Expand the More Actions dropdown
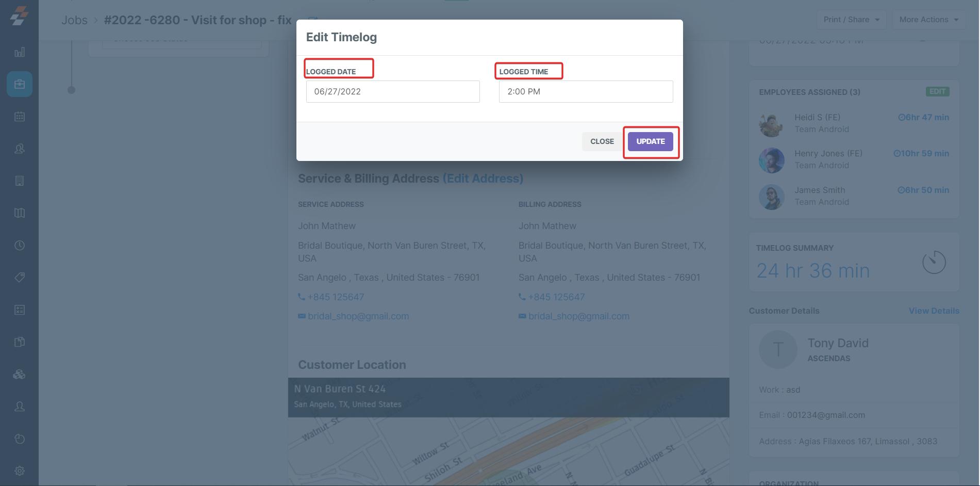The image size is (980, 486). (x=928, y=20)
